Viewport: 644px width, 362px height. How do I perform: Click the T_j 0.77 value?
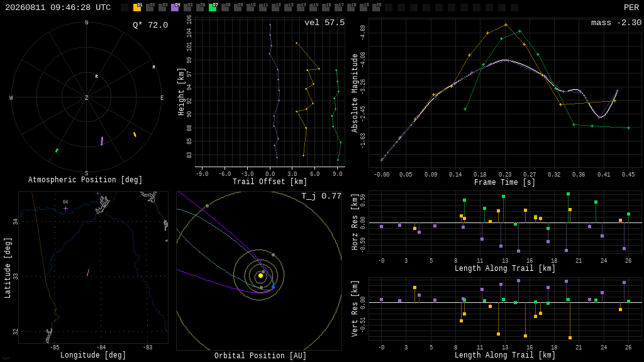coord(321,196)
